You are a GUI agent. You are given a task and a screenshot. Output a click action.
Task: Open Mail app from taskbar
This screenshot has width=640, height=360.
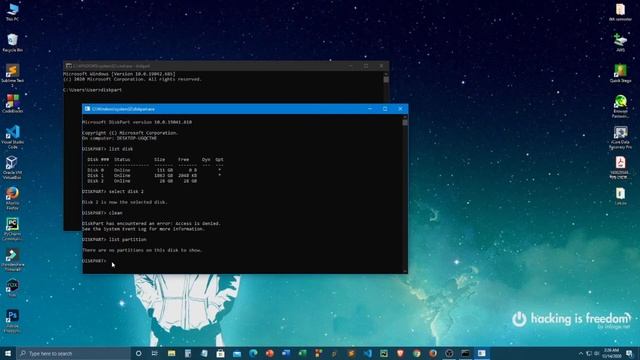(237, 353)
